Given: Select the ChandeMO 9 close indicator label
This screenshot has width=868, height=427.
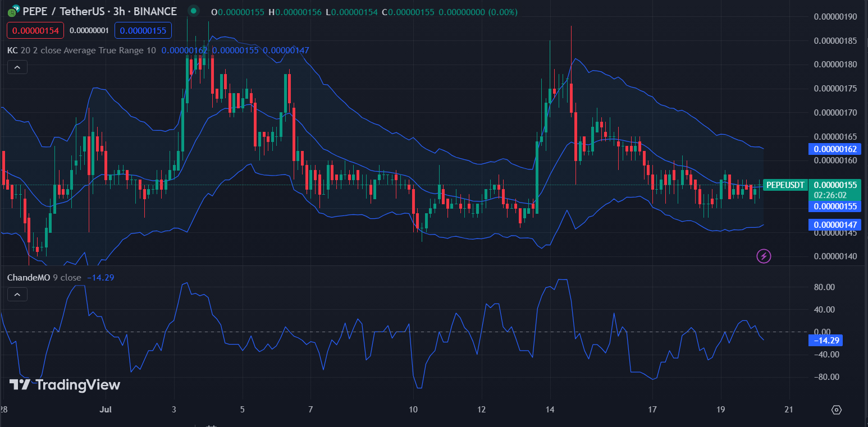Looking at the screenshot, I should pos(44,277).
